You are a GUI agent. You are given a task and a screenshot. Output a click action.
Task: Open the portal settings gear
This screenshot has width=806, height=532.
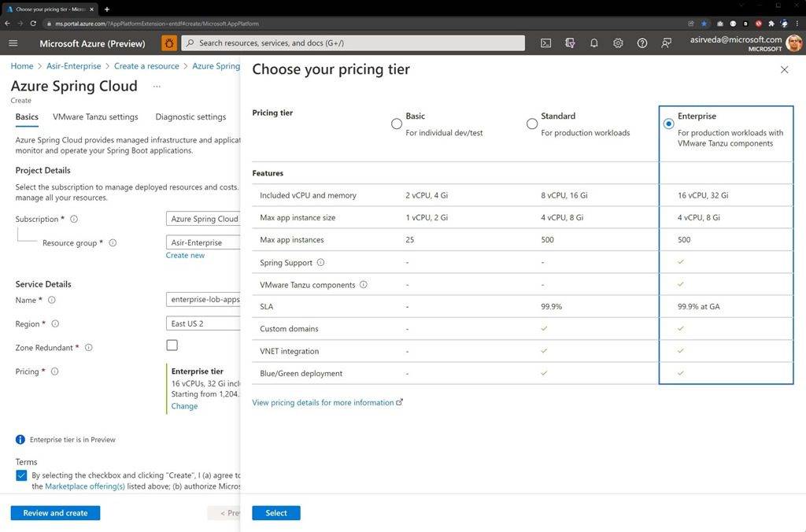[619, 43]
